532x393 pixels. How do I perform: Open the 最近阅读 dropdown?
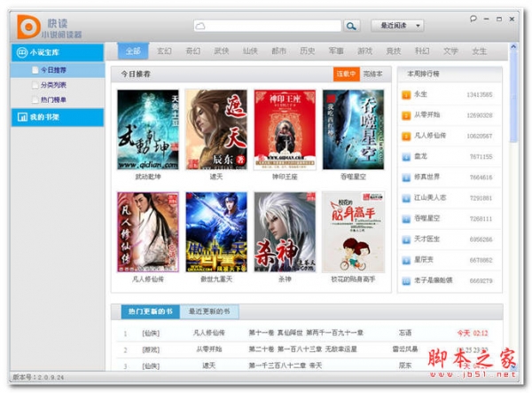click(397, 26)
